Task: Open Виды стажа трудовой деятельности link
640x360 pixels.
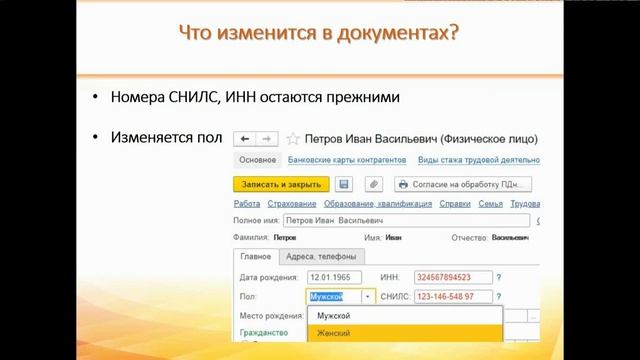Action: [x=479, y=160]
